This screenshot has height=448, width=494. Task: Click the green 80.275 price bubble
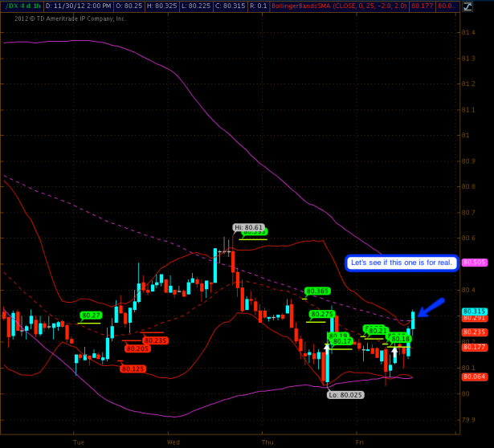(321, 314)
